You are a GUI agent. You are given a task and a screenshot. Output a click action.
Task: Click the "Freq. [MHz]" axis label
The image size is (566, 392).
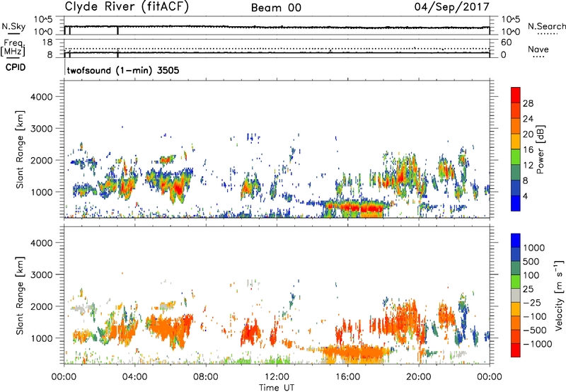pyautogui.click(x=13, y=48)
